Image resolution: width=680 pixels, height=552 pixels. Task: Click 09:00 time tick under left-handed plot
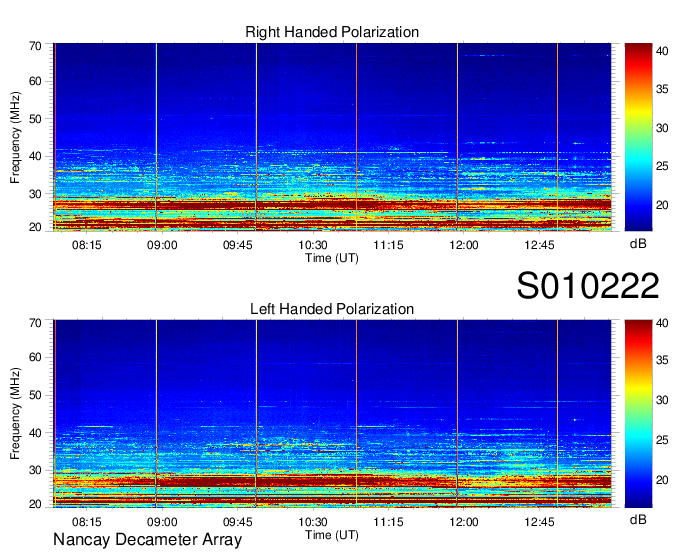(x=162, y=522)
